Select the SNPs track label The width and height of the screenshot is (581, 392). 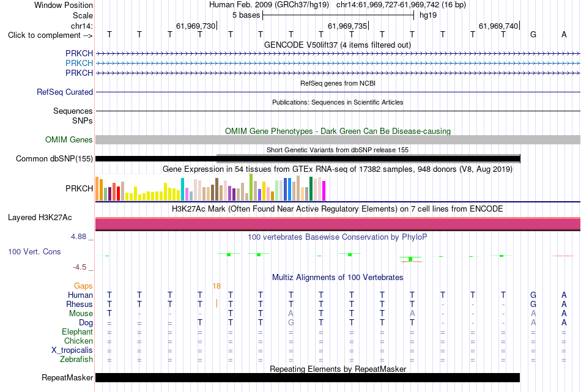coord(83,121)
